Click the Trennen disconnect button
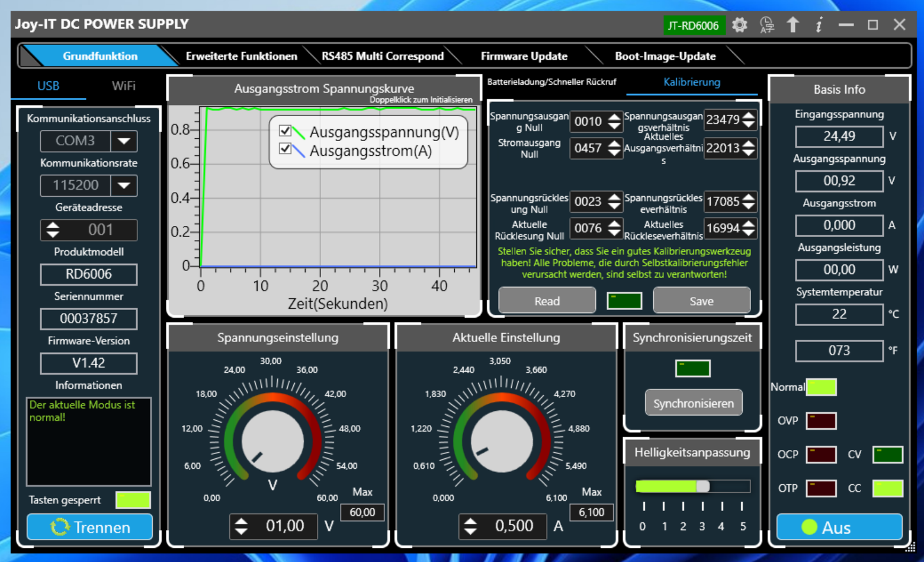924x562 pixels. click(x=89, y=527)
